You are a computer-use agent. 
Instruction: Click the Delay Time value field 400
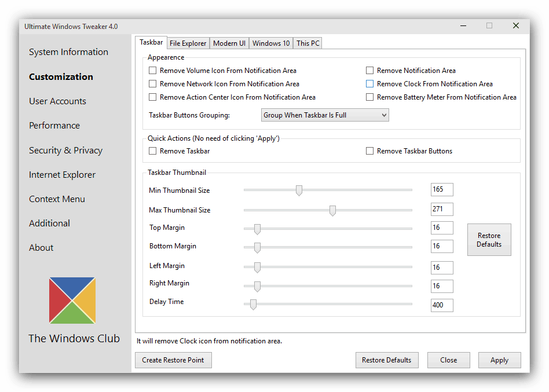tap(442, 305)
